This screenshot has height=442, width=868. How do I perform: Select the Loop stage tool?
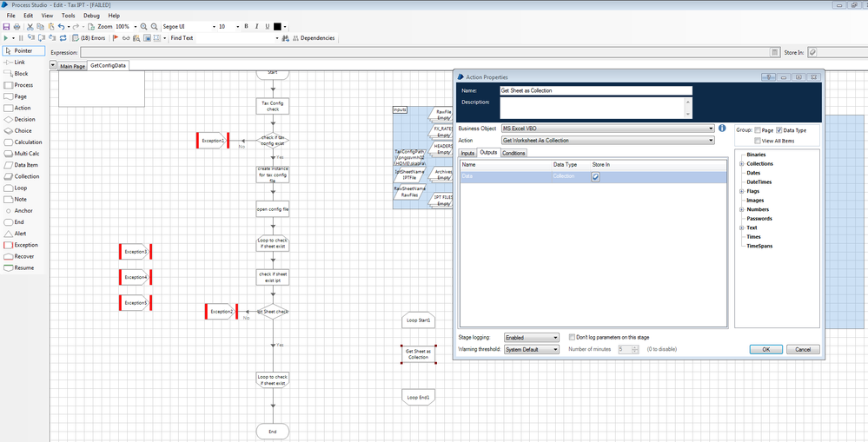(x=21, y=188)
